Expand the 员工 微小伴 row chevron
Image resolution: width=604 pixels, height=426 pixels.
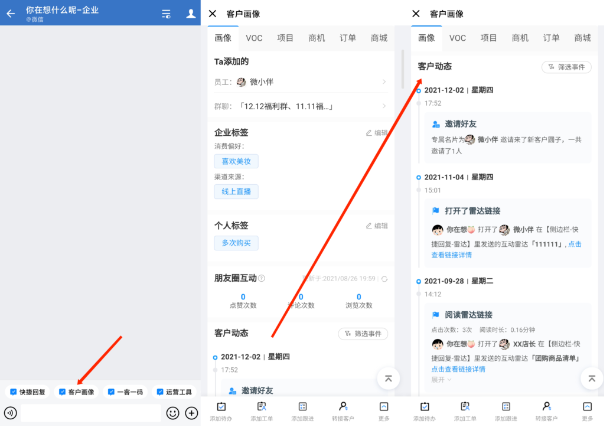pyautogui.click(x=384, y=82)
